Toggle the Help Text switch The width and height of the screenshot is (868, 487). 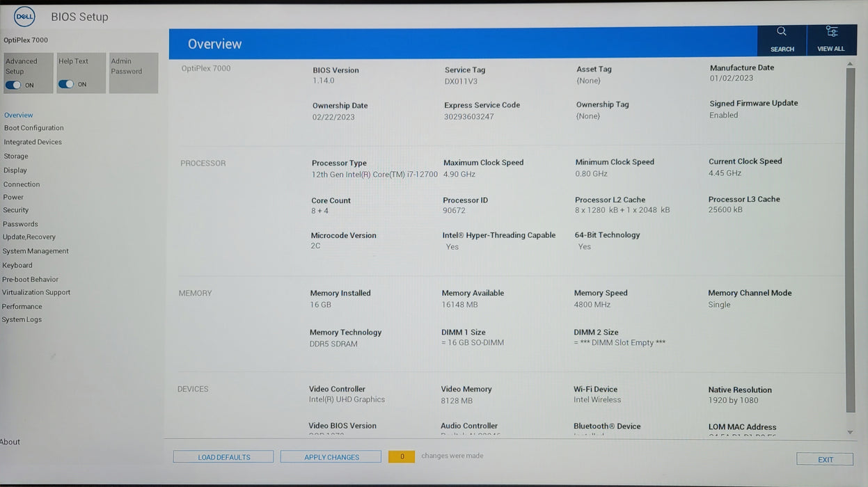tap(66, 84)
